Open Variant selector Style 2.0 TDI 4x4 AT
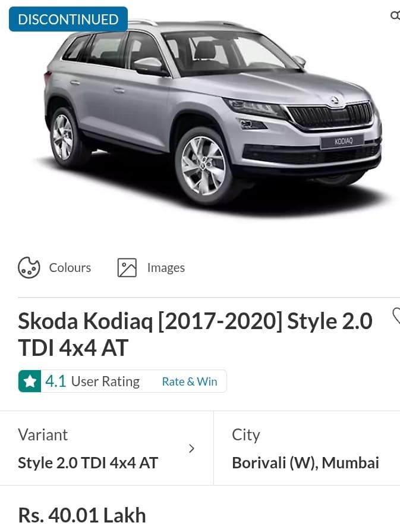This screenshot has width=400, height=532. pyautogui.click(x=107, y=448)
